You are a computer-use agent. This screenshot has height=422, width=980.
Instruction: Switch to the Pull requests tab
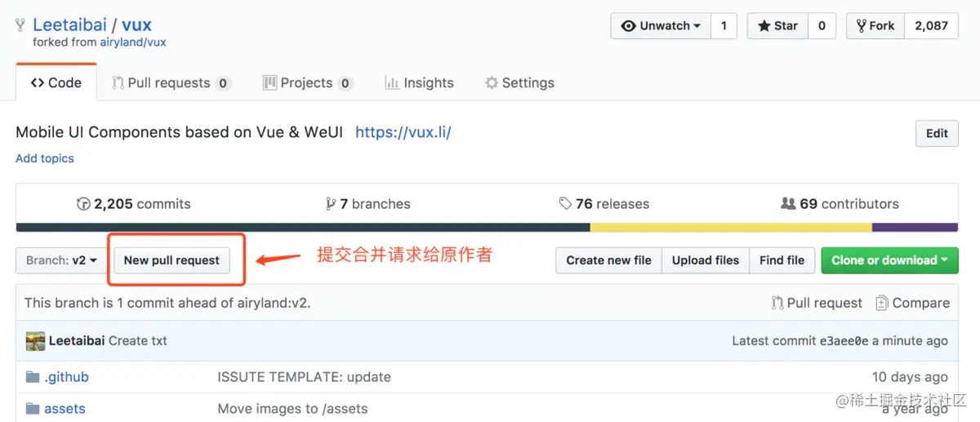[171, 82]
